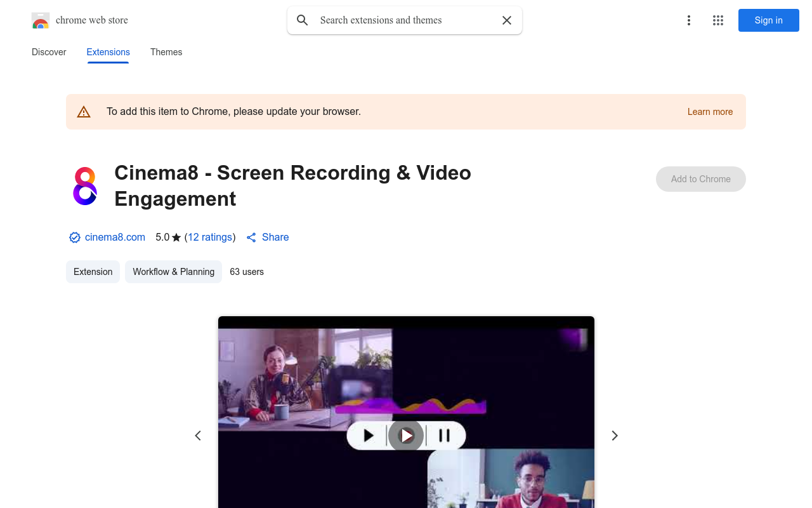Viewport: 812px width, 508px height.
Task: Select the Extensions tab
Action: click(x=108, y=52)
